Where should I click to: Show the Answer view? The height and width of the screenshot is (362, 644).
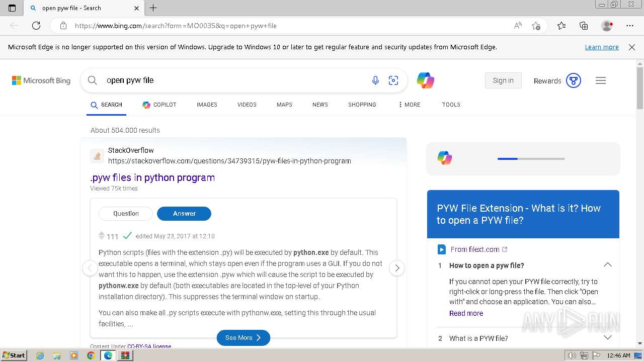point(184,214)
